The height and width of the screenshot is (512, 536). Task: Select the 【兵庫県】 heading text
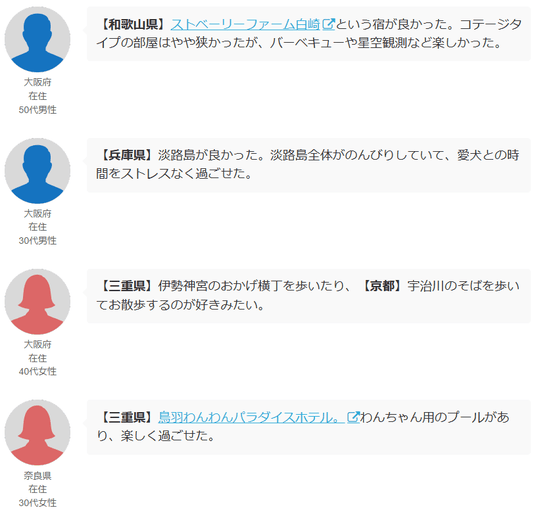coord(127,156)
